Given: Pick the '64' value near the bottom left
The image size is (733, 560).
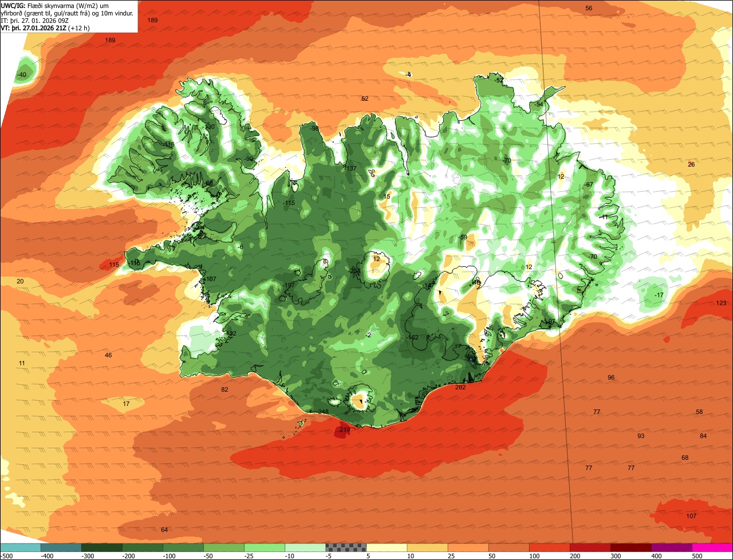Looking at the screenshot, I should click(164, 530).
